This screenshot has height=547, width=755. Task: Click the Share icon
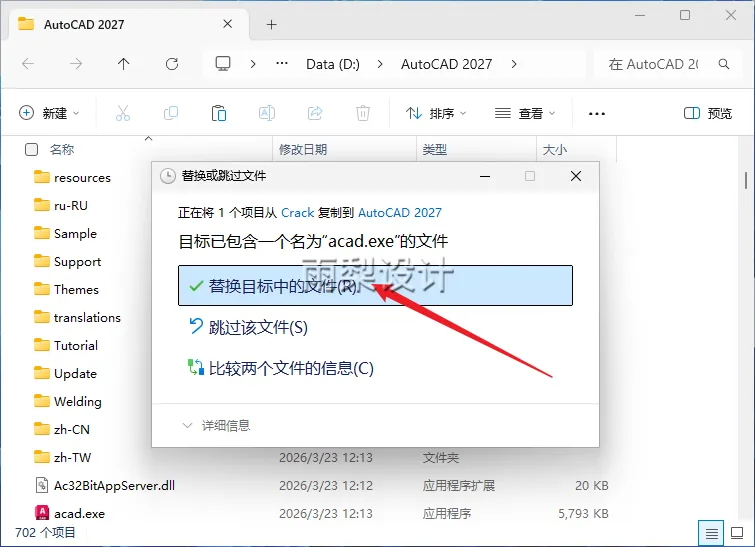[x=315, y=114]
